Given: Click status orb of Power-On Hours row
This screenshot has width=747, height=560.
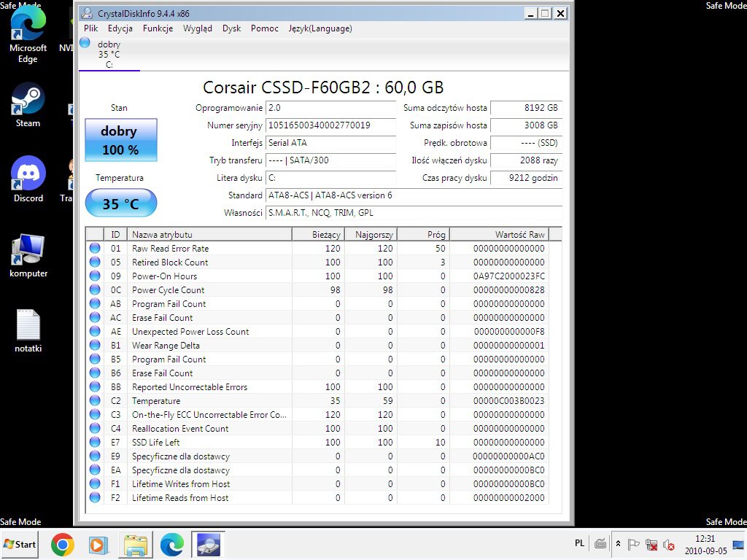Looking at the screenshot, I should tap(95, 276).
